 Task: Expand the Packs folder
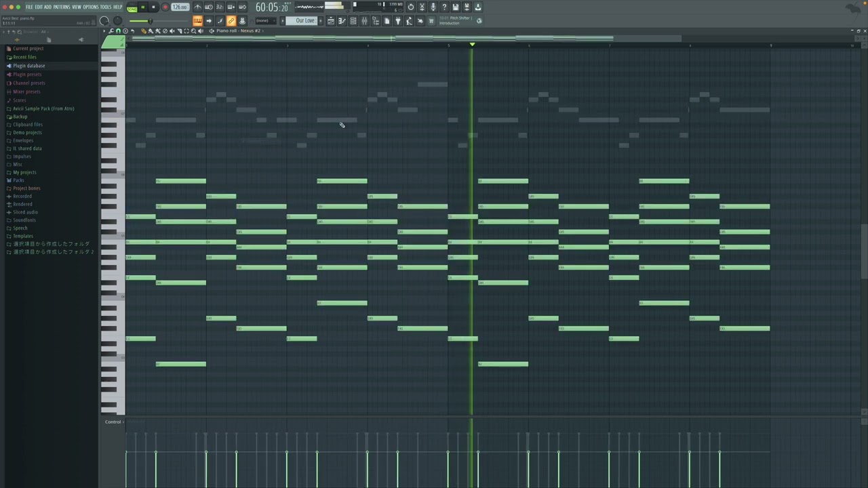[18, 180]
